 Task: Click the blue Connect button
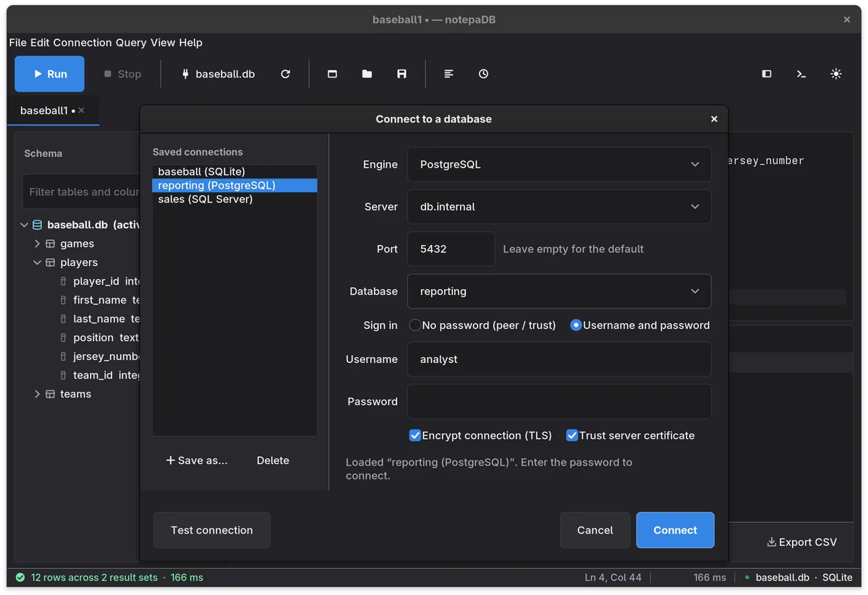pyautogui.click(x=676, y=530)
